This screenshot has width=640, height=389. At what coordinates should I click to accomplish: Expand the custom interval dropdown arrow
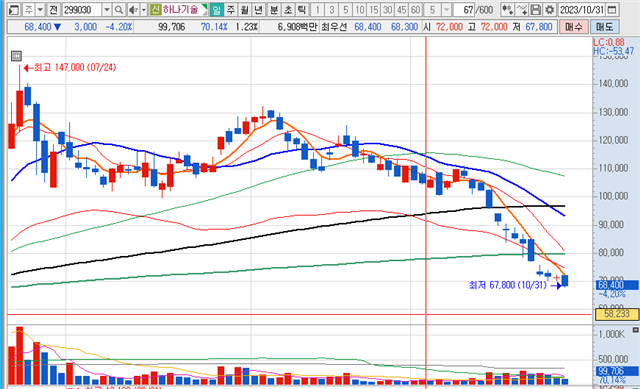tap(447, 9)
